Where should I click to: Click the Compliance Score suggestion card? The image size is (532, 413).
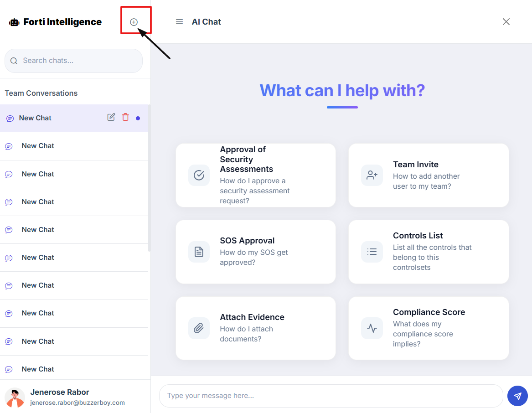429,328
